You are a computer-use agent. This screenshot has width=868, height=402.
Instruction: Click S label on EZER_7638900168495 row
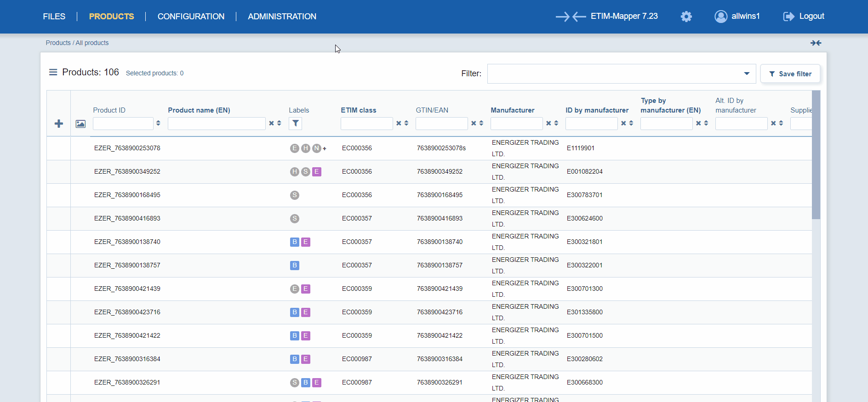(295, 195)
